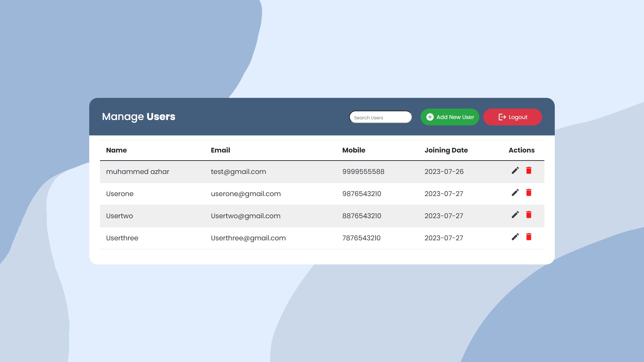Delete Userthree via the trash icon

(x=529, y=237)
